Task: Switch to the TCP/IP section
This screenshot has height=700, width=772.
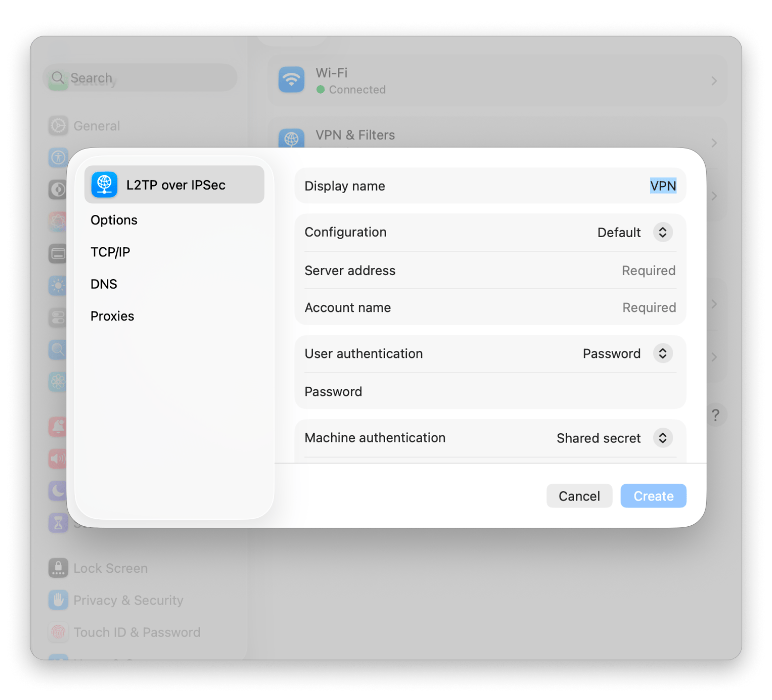Action: pyautogui.click(x=110, y=251)
